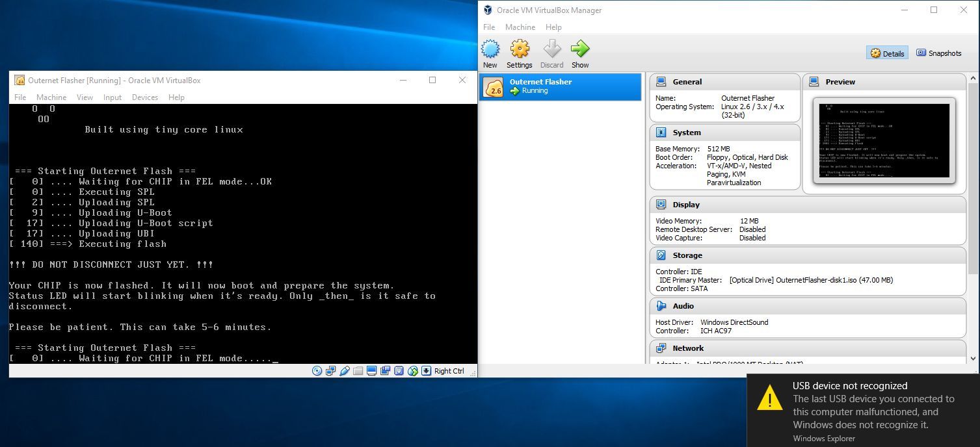Image resolution: width=980 pixels, height=447 pixels.
Task: Collapse the Storage section header
Action: pos(687,255)
